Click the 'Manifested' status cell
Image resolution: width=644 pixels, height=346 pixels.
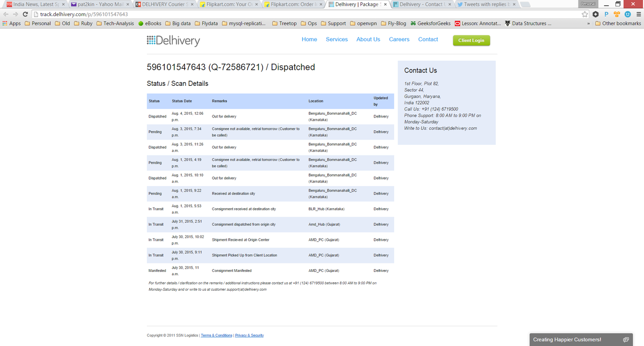coord(157,271)
